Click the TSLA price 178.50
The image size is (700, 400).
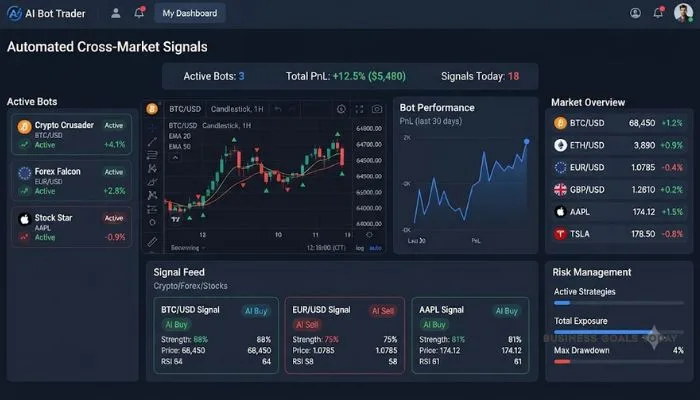pyautogui.click(x=643, y=234)
